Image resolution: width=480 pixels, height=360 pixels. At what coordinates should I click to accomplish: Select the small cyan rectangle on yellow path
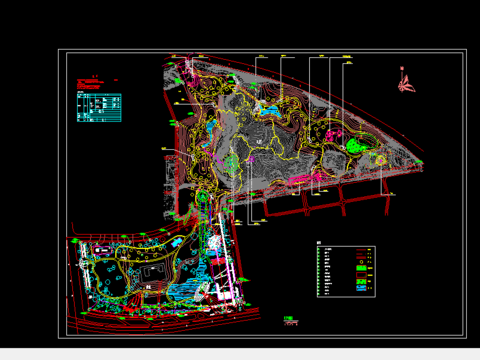tap(176, 242)
